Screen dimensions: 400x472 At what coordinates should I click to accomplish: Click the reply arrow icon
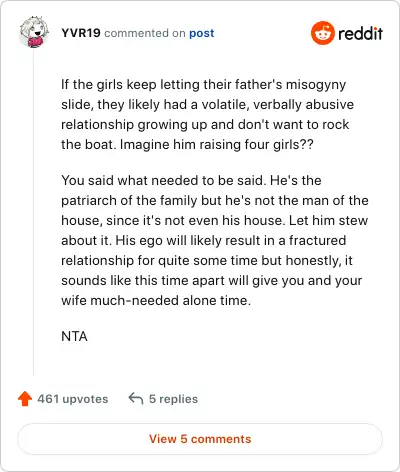pyautogui.click(x=136, y=398)
